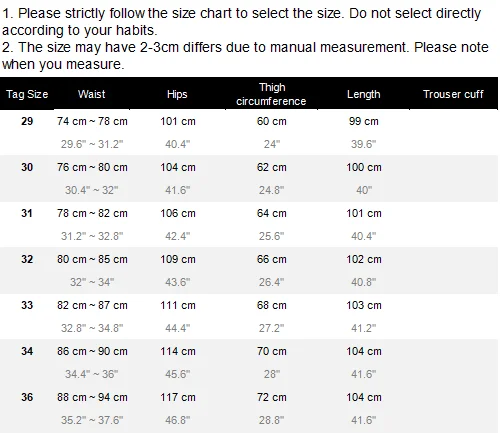The image size is (500, 433).
Task: Select tag size 30 row label
Action: click(x=27, y=167)
